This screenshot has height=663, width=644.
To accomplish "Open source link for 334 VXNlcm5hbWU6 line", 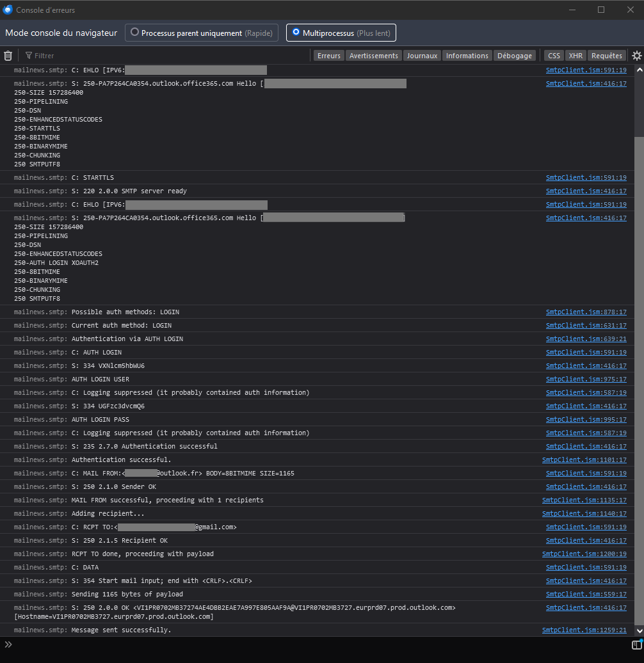I will click(586, 366).
